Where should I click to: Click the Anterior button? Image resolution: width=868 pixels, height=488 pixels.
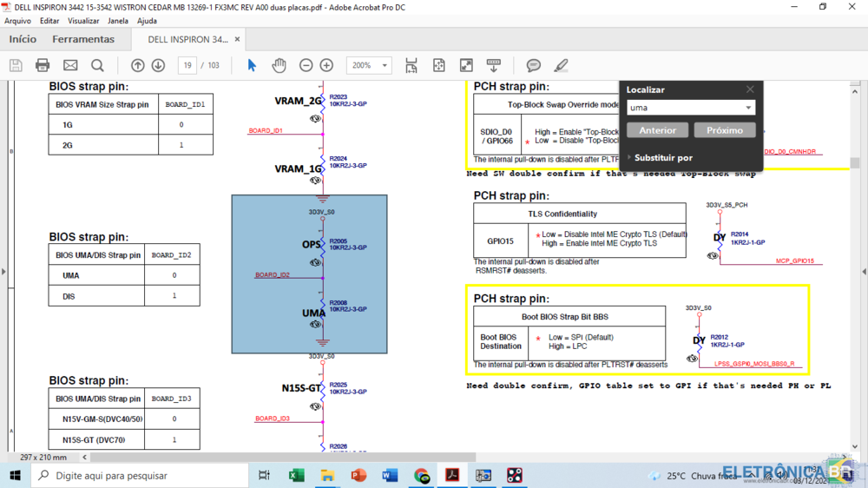[x=657, y=130]
